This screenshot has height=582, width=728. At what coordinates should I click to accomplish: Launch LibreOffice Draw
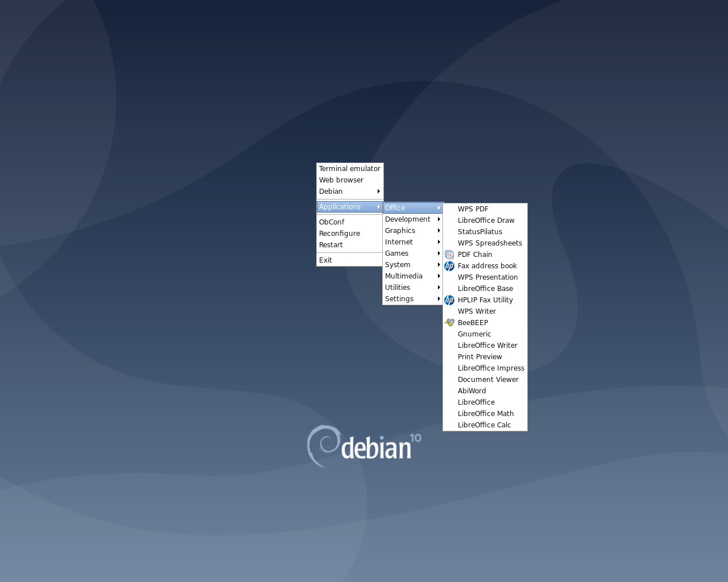(x=485, y=221)
